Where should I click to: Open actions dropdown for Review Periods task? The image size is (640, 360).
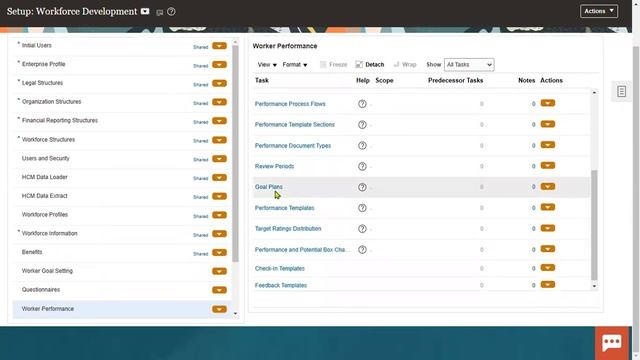pyautogui.click(x=548, y=166)
